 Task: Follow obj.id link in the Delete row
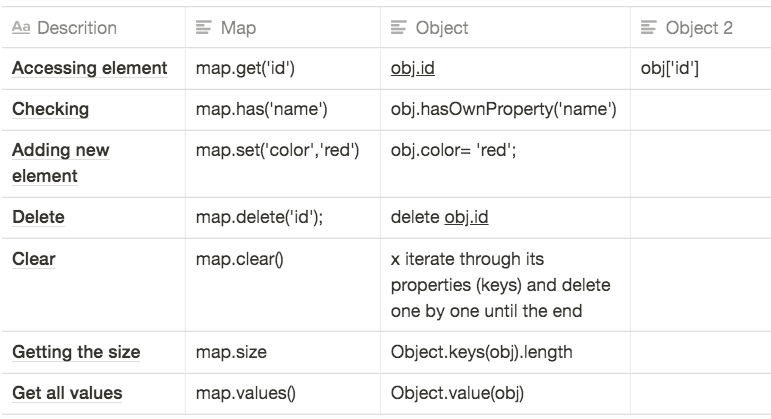click(466, 217)
